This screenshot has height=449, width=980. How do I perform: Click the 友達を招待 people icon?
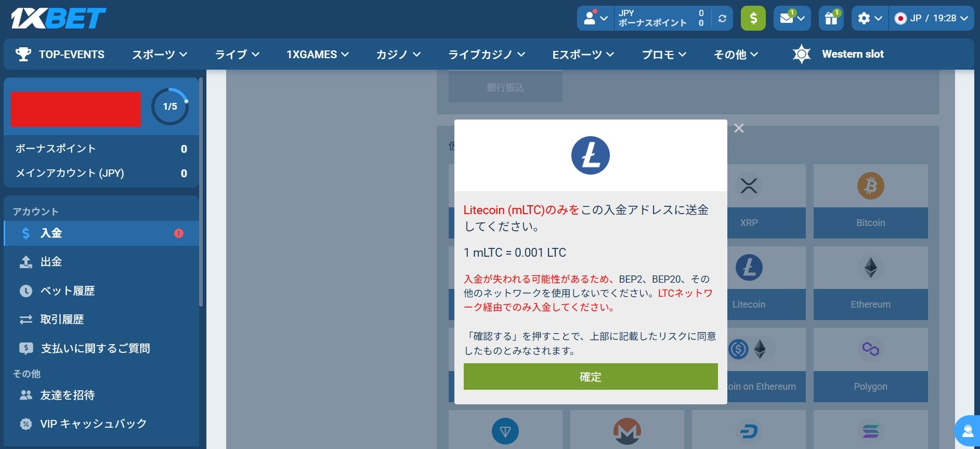click(25, 395)
